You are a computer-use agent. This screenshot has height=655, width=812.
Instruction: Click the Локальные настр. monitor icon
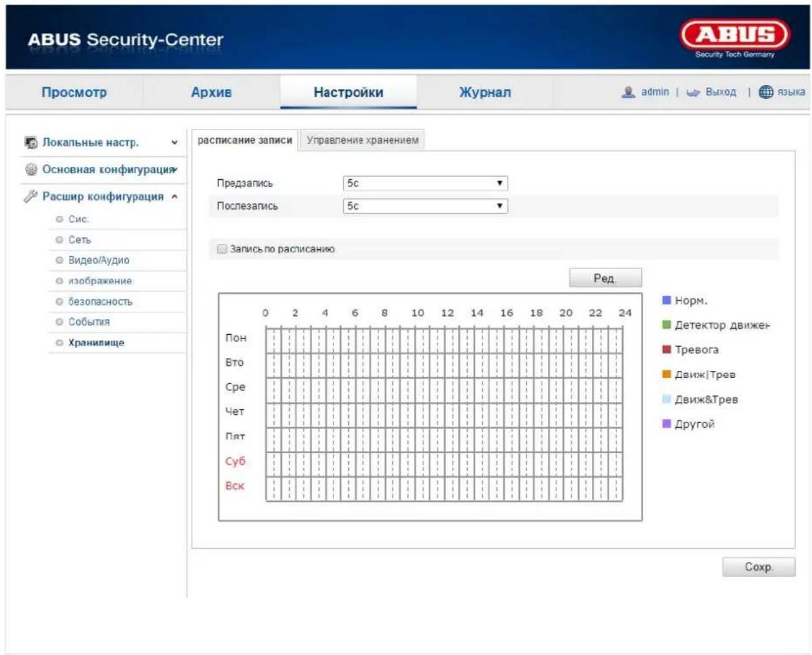[x=30, y=142]
